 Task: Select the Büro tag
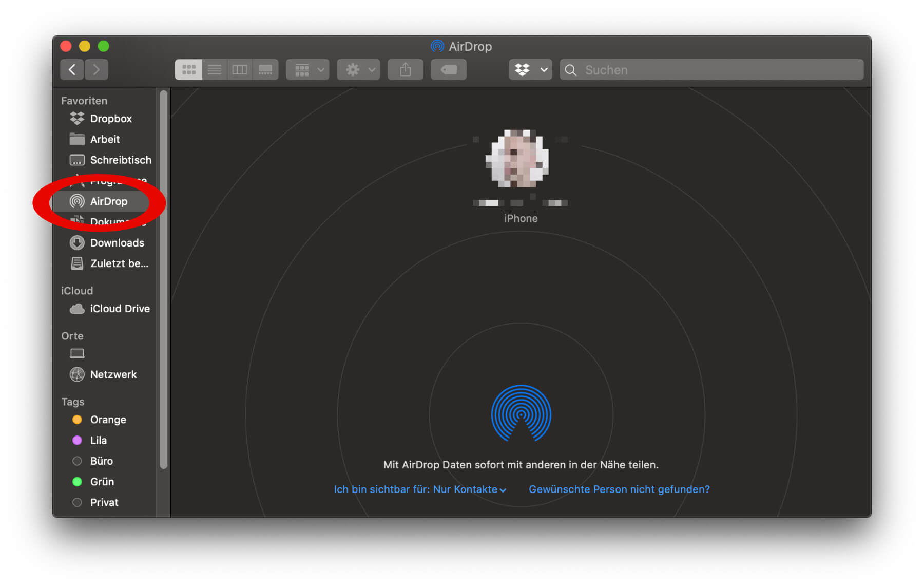105,461
